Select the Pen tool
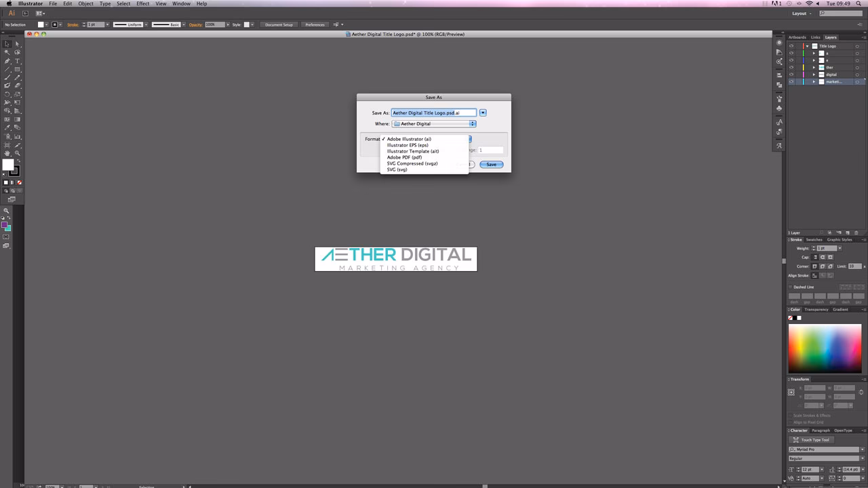This screenshot has height=488, width=868. [5, 61]
